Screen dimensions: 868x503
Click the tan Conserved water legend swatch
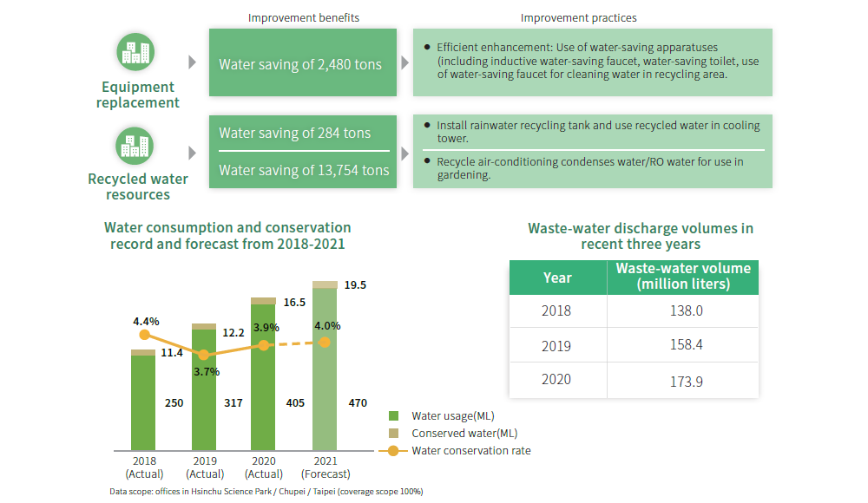click(393, 434)
